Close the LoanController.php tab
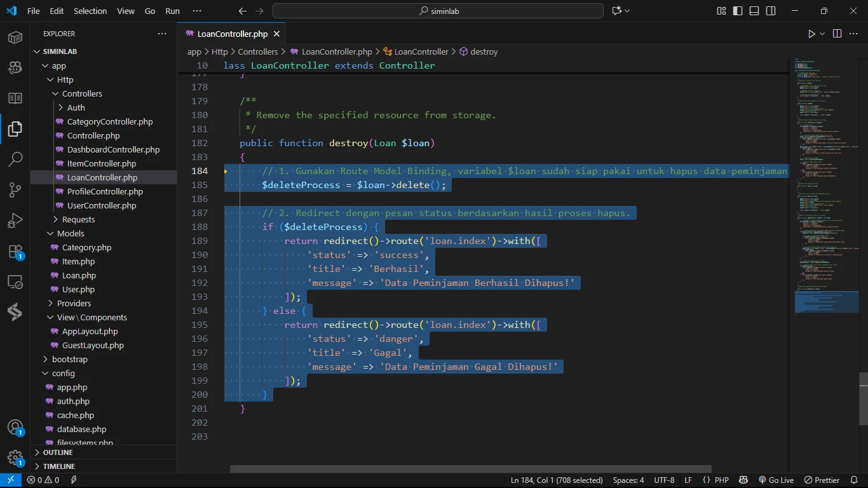The height and width of the screenshot is (488, 868). click(277, 34)
